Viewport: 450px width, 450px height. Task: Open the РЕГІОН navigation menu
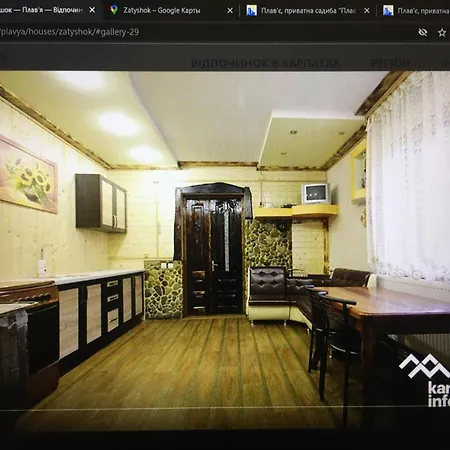click(390, 63)
